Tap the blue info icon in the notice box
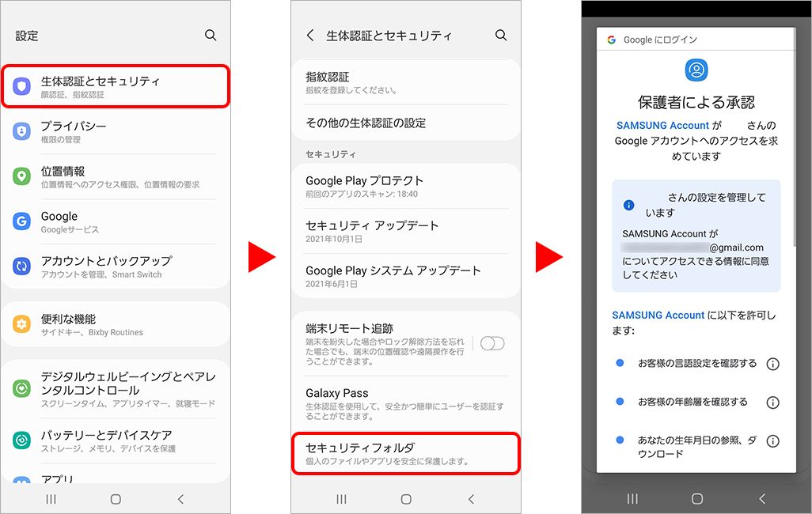 [628, 205]
